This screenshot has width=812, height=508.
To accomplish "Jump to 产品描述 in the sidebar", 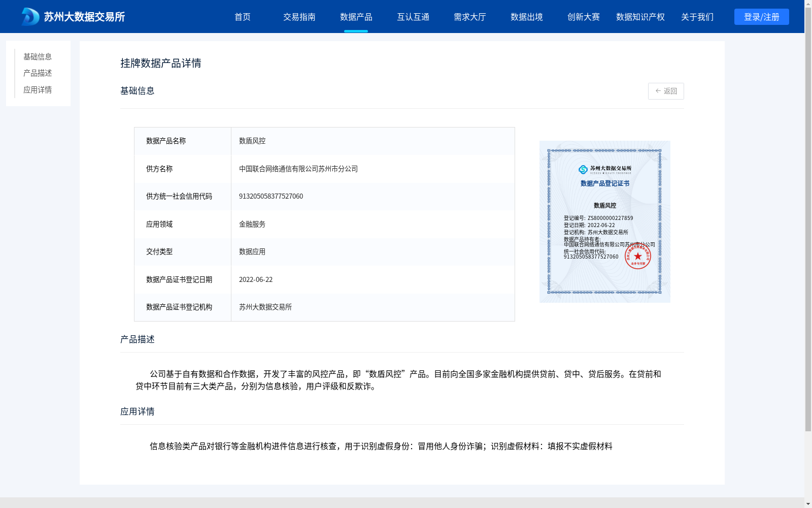I will (38, 73).
